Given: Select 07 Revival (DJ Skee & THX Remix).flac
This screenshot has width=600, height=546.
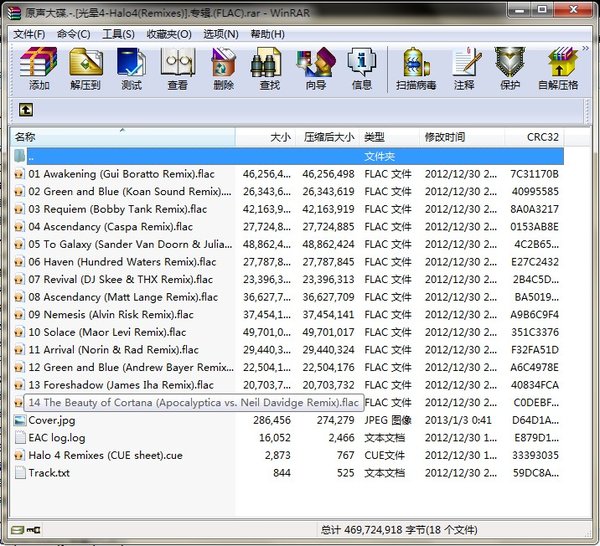Looking at the screenshot, I should [288, 280].
